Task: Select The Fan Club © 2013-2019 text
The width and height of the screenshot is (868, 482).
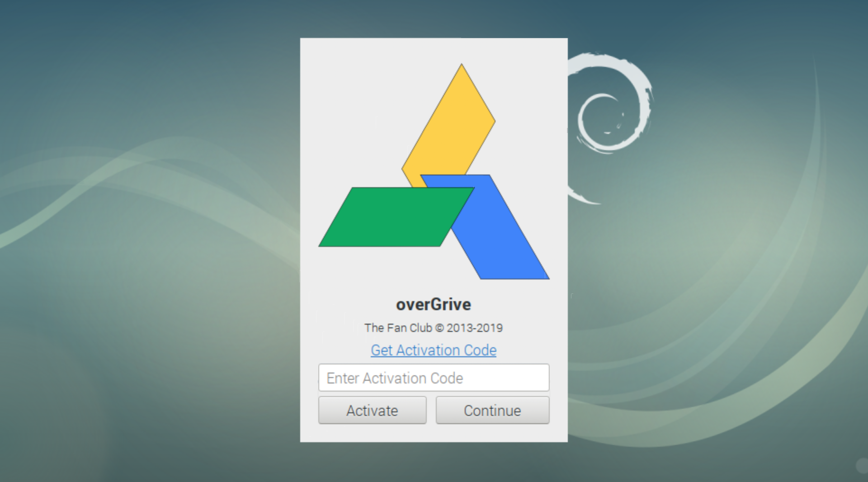Action: click(x=434, y=328)
